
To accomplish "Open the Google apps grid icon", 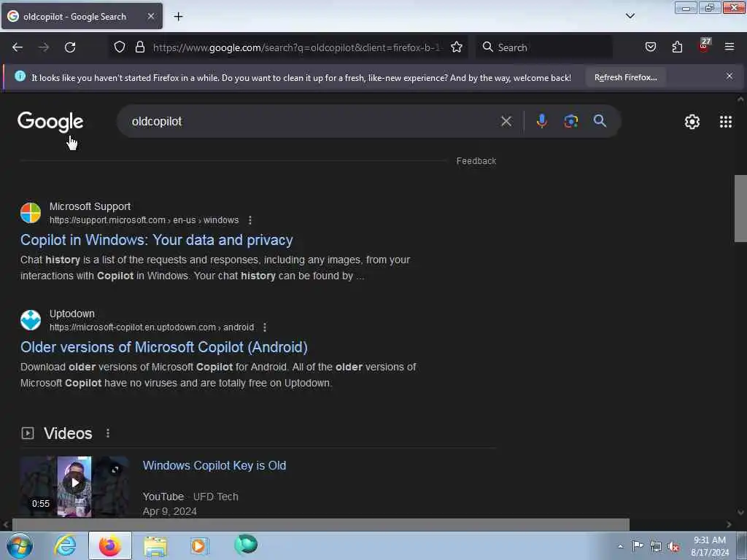I will 726,122.
